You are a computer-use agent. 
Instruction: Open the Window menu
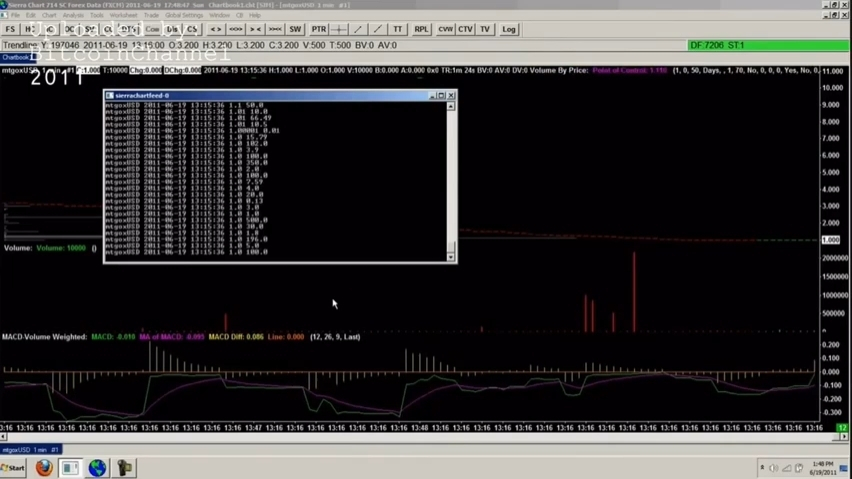tap(219, 15)
